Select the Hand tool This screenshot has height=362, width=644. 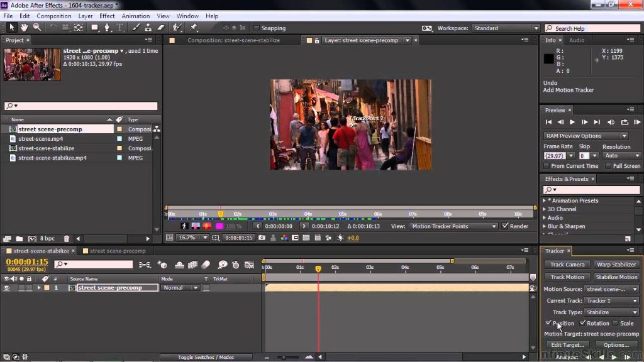pyautogui.click(x=24, y=28)
